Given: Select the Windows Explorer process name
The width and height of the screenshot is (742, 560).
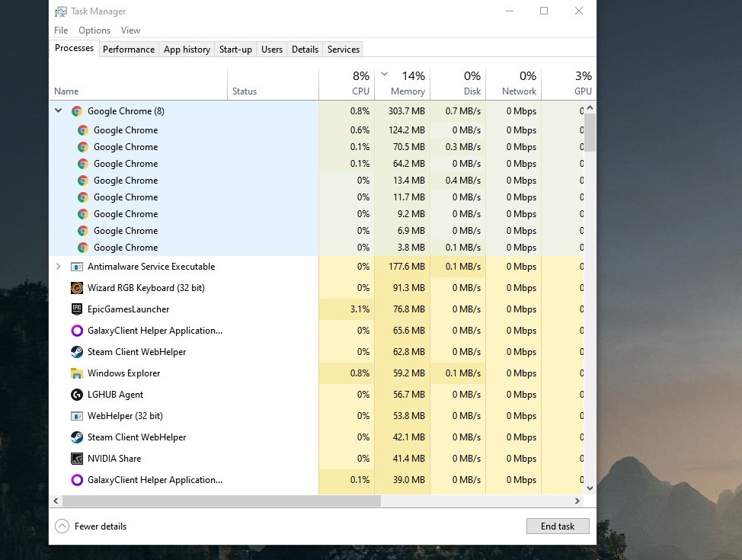Looking at the screenshot, I should 123,373.
